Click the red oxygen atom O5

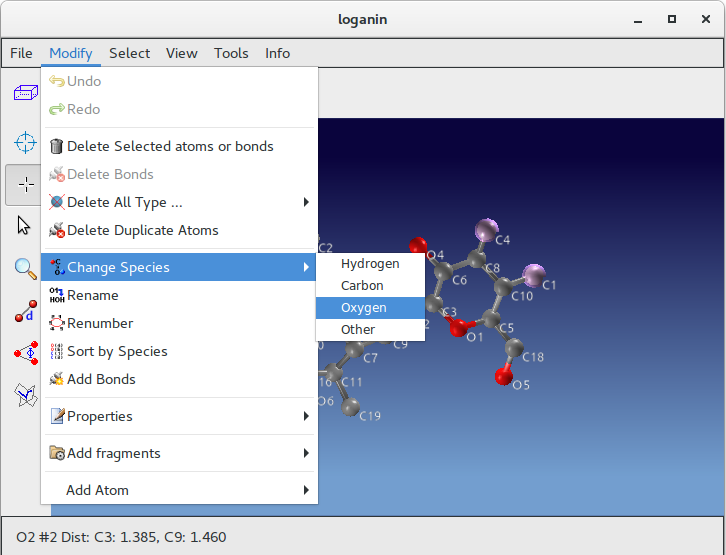(x=504, y=376)
